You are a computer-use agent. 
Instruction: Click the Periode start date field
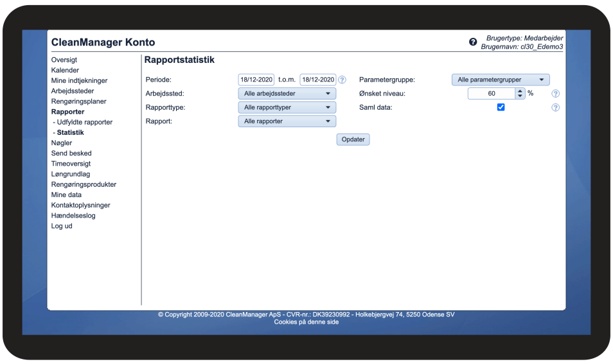coord(256,80)
